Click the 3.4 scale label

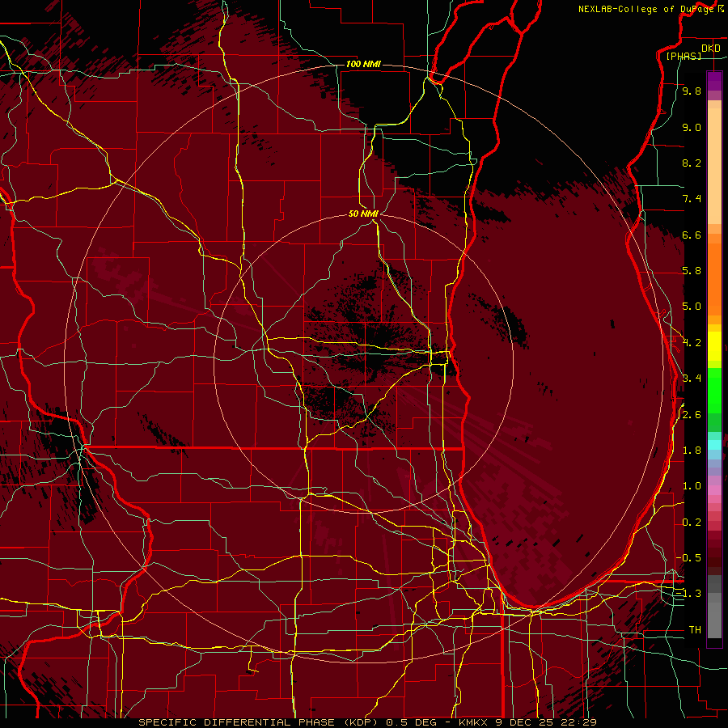(692, 379)
